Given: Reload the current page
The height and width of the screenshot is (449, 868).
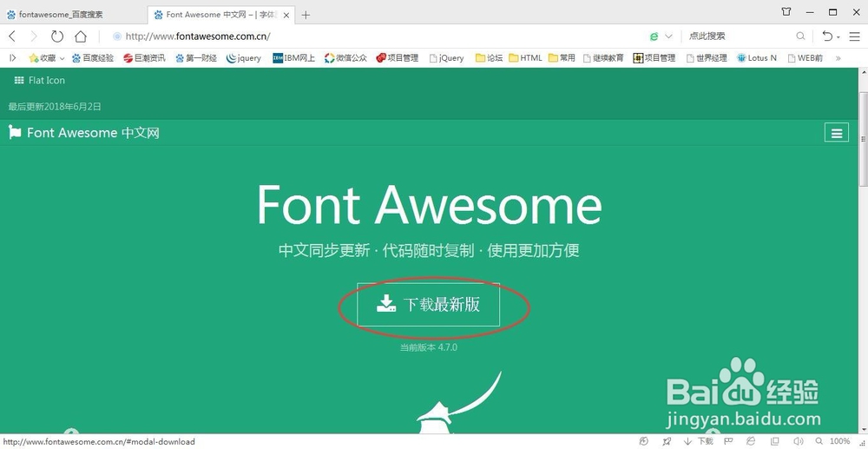Looking at the screenshot, I should [x=57, y=36].
